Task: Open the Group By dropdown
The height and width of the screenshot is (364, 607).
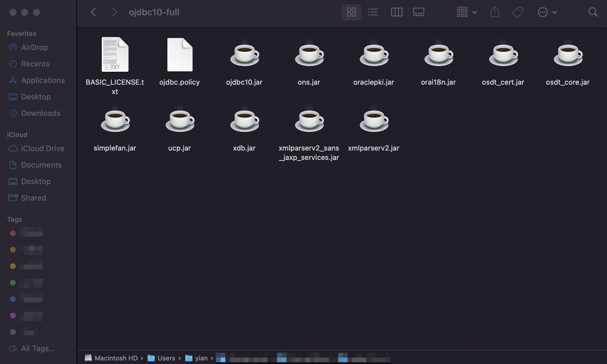Action: coord(466,12)
